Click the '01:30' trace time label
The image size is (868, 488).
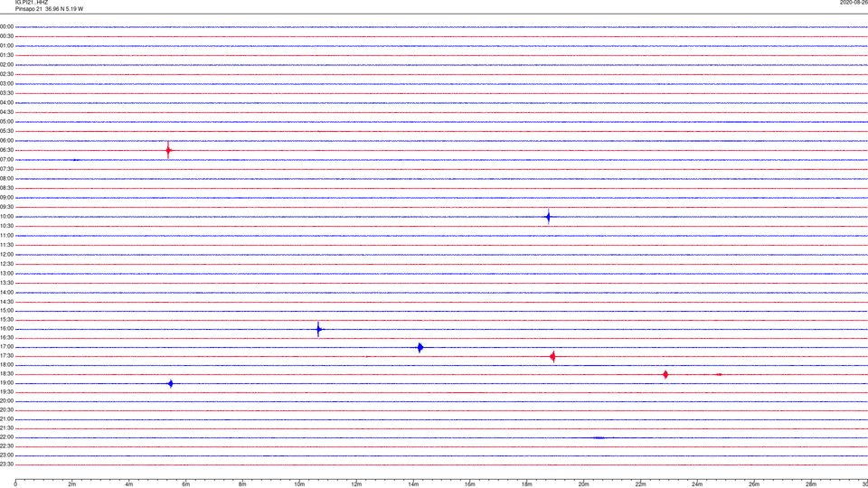pyautogui.click(x=6, y=55)
